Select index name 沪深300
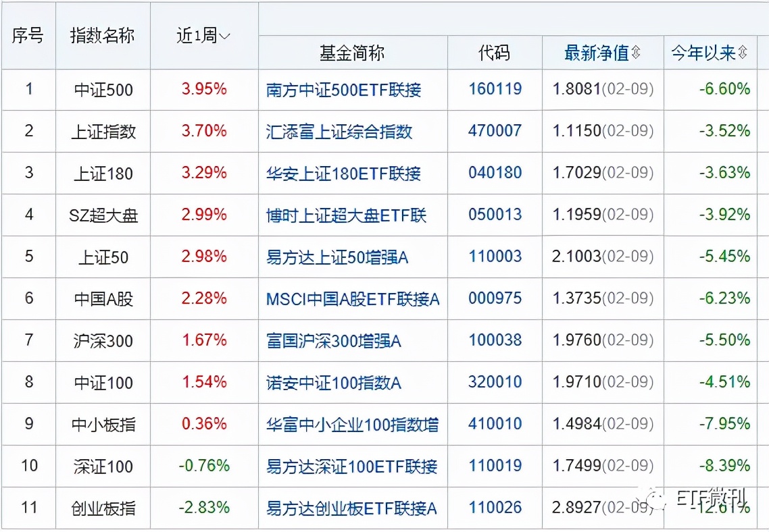 (103, 341)
